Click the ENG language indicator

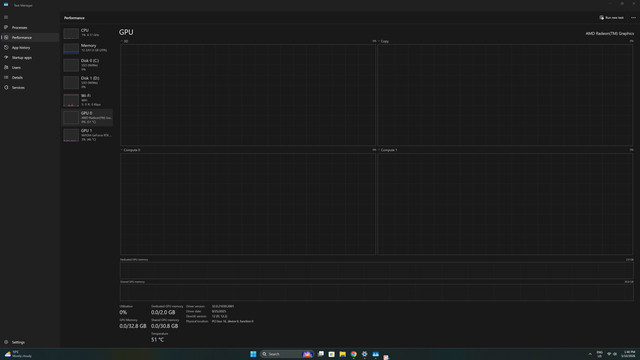point(600,354)
